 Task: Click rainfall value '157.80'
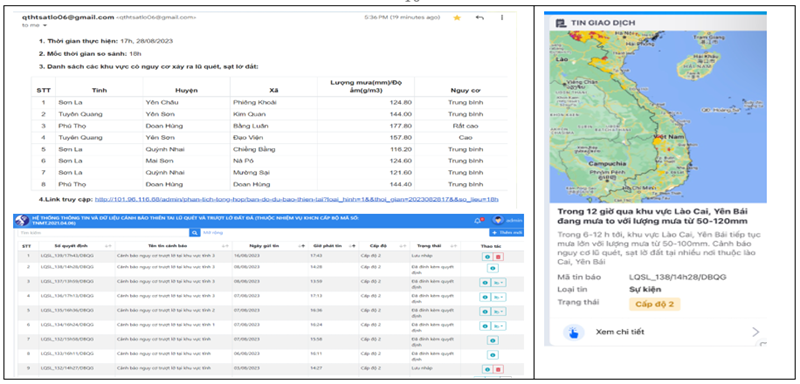(402, 138)
